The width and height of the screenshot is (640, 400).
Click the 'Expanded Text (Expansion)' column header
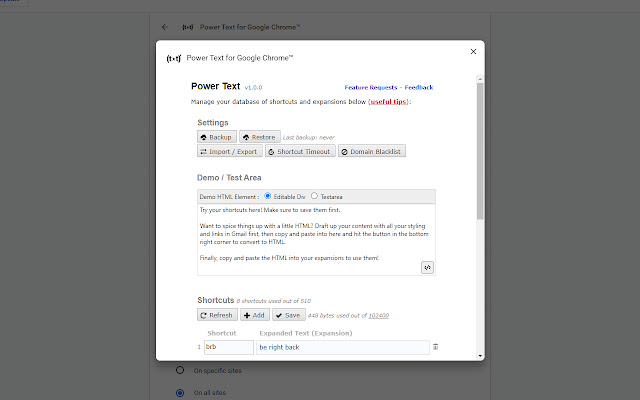[306, 333]
